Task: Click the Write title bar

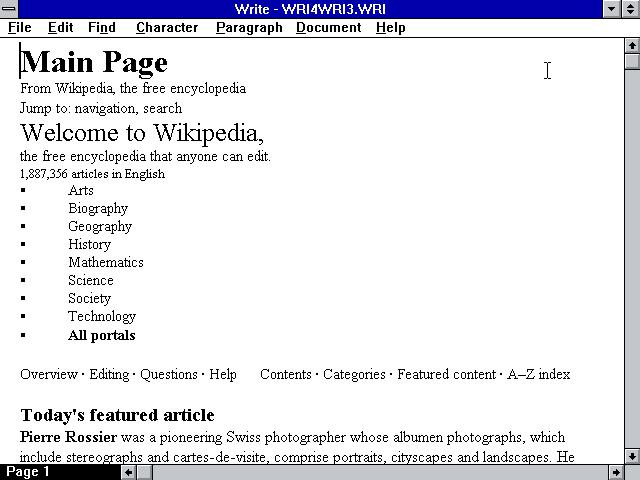Action: (x=310, y=9)
